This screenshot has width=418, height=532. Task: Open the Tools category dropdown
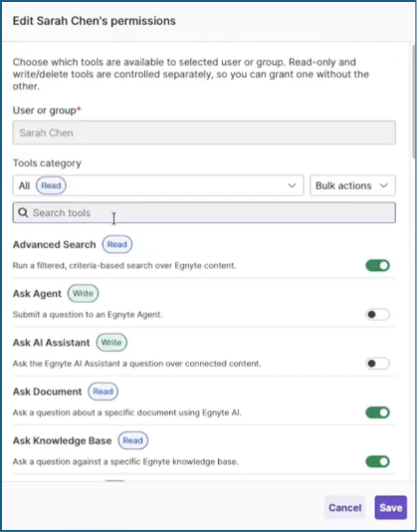click(158, 185)
